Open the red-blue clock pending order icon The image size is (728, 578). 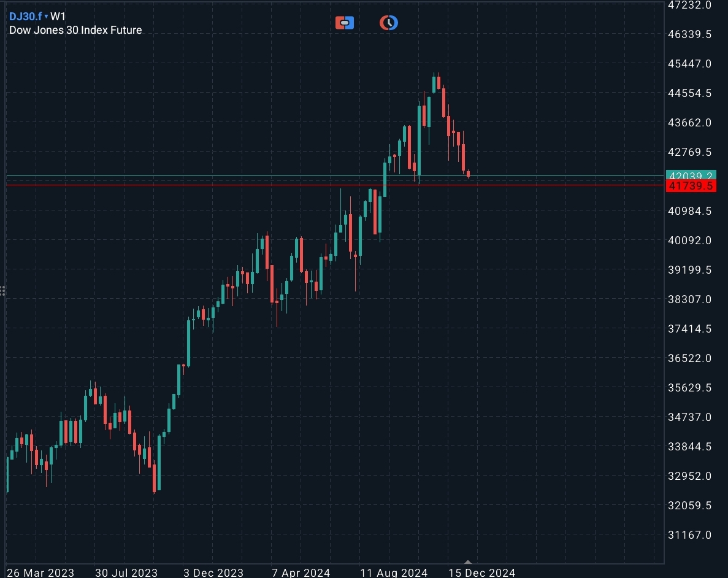tap(389, 22)
